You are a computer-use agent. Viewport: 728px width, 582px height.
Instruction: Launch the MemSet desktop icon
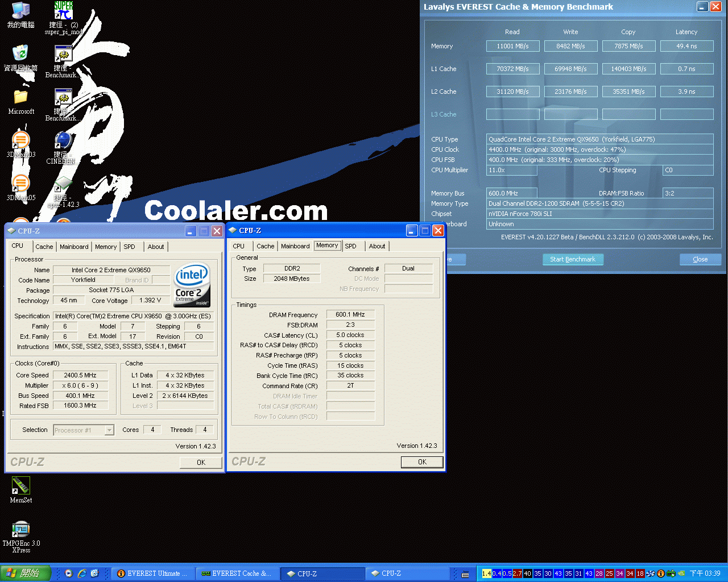click(21, 490)
